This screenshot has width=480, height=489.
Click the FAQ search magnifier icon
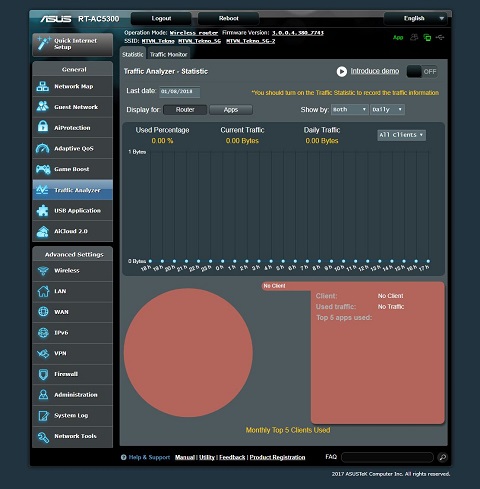[x=443, y=457]
